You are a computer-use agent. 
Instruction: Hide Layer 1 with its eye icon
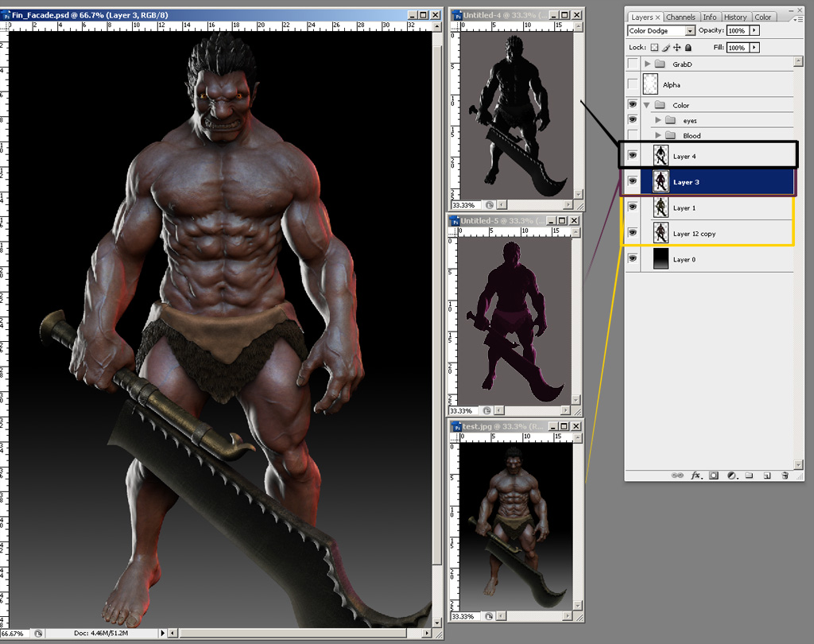pos(632,208)
